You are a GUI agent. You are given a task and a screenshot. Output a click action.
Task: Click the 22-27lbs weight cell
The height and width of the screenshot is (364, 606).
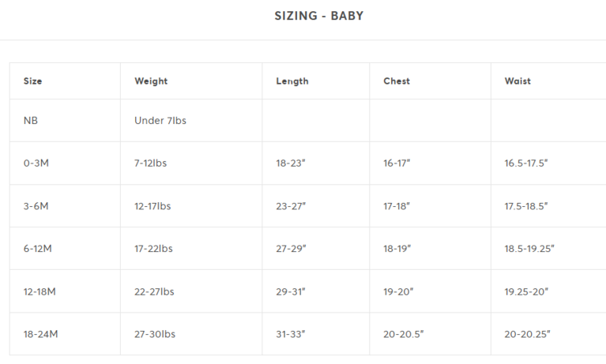(153, 291)
